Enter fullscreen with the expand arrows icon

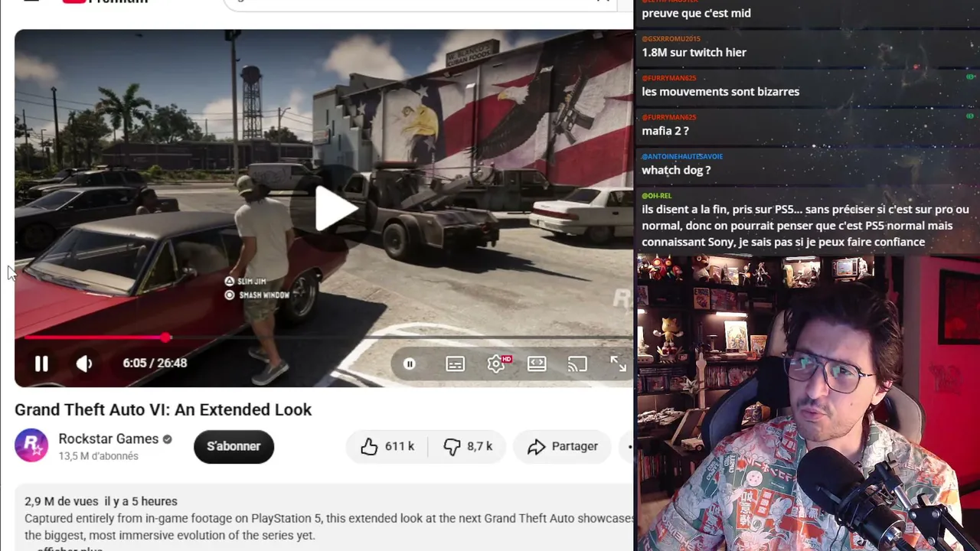(618, 364)
